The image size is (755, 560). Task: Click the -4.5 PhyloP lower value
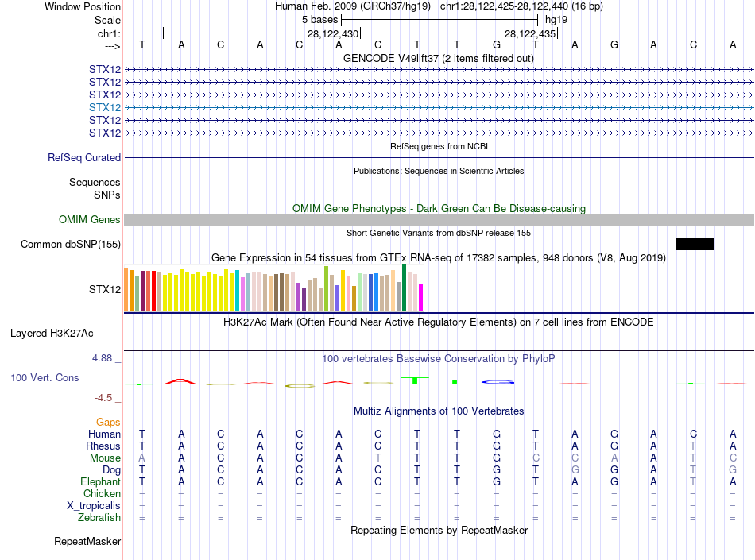[103, 398]
